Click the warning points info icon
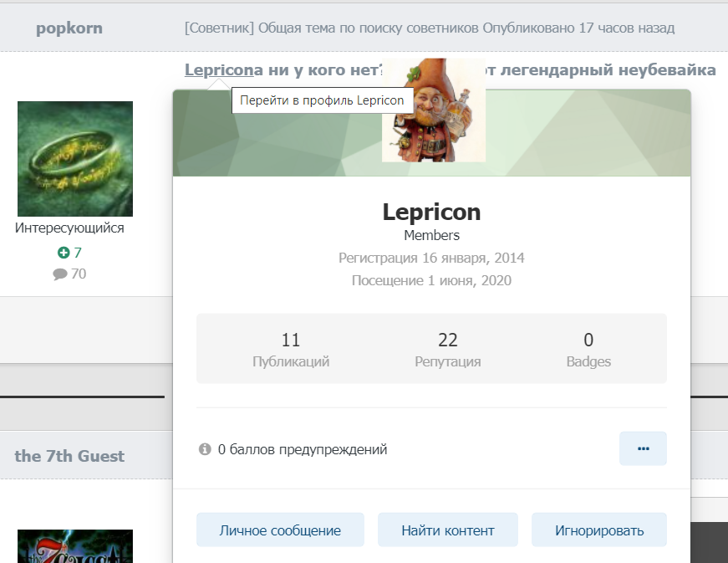This screenshot has width=728, height=563. [205, 449]
